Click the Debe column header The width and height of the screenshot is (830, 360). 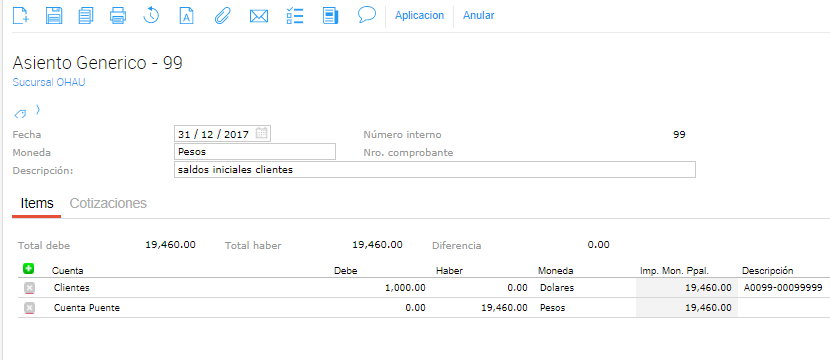point(346,271)
